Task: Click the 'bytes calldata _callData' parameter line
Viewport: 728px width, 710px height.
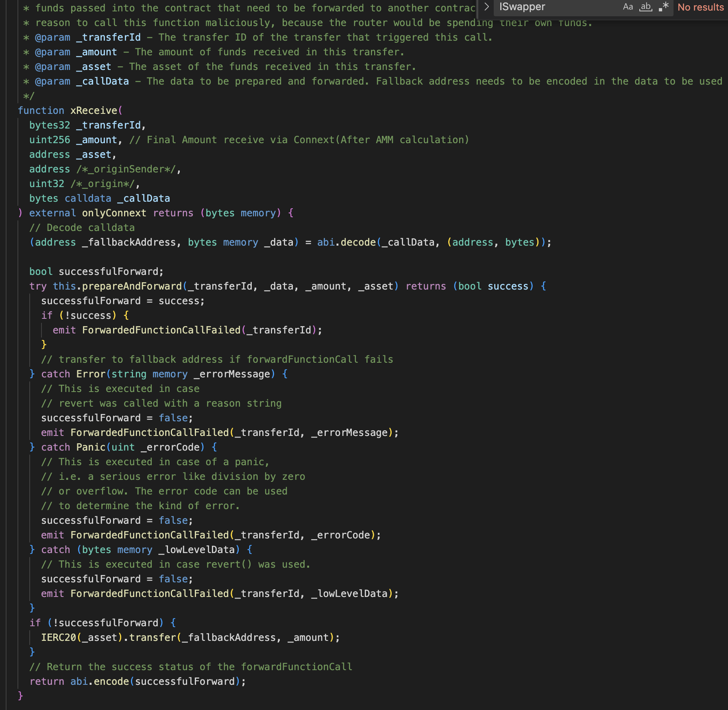Action: pos(100,198)
